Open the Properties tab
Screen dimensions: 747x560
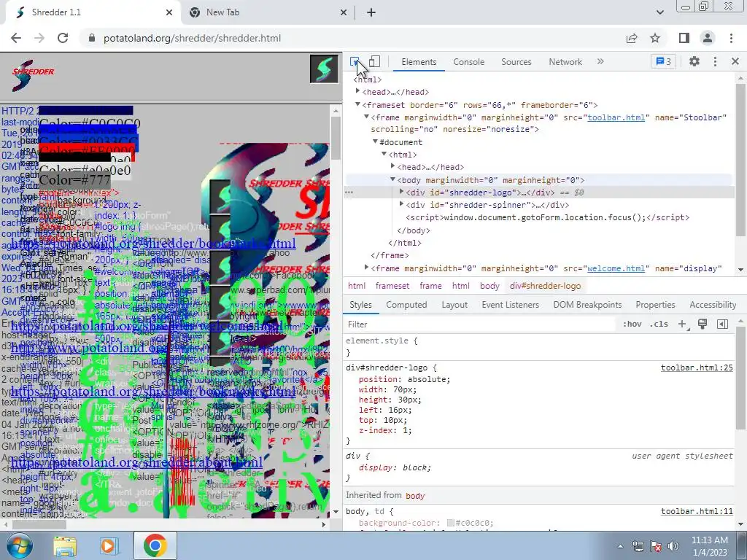[x=655, y=305]
